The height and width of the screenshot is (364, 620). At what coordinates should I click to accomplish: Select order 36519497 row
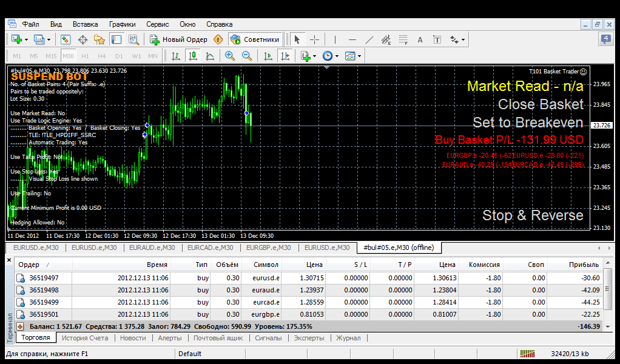point(308,278)
